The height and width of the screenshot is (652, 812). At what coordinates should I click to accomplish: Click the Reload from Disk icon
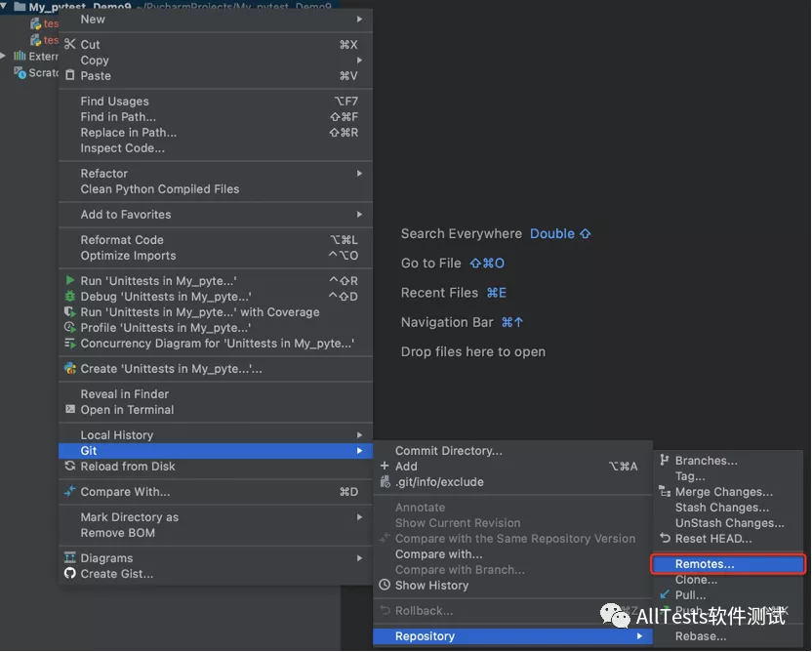pos(70,467)
